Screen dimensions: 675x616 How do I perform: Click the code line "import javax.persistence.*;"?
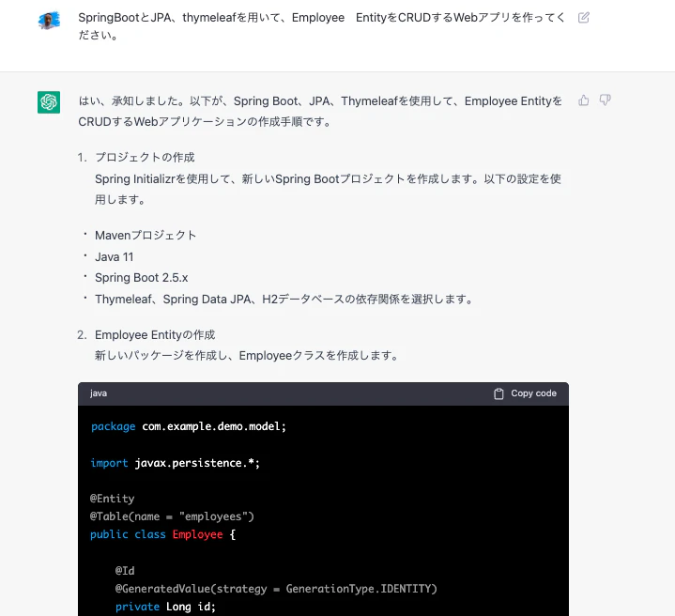(x=176, y=463)
